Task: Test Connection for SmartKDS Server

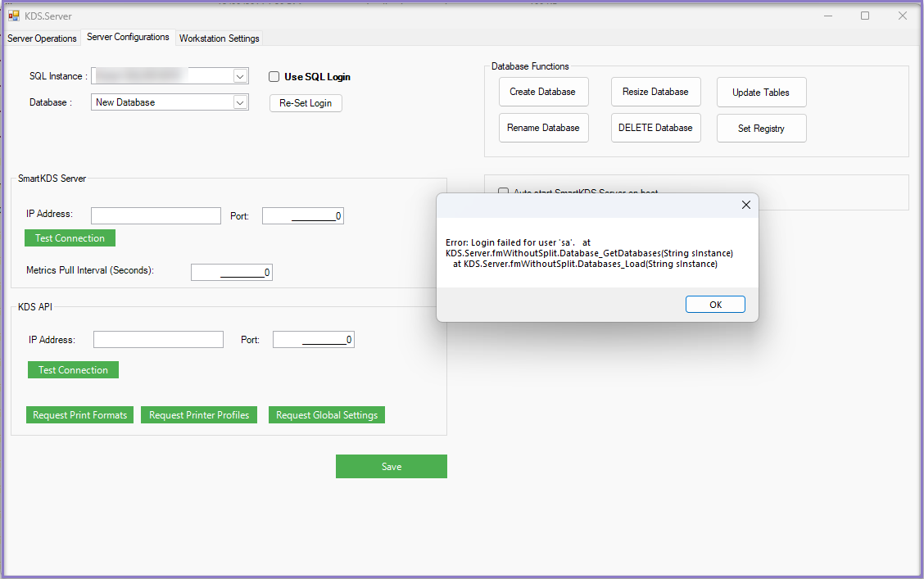Action: pyautogui.click(x=70, y=238)
